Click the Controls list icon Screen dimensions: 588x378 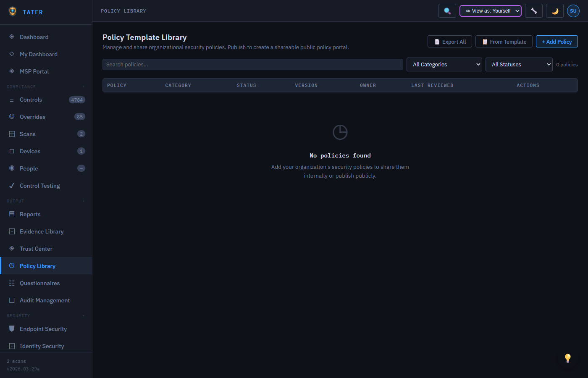12,100
